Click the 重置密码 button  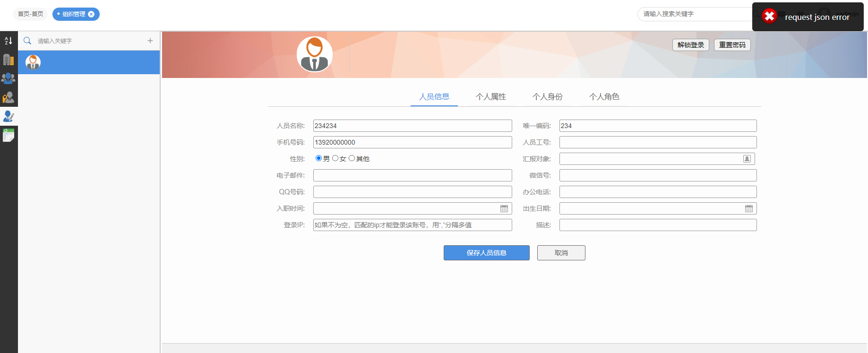click(732, 45)
